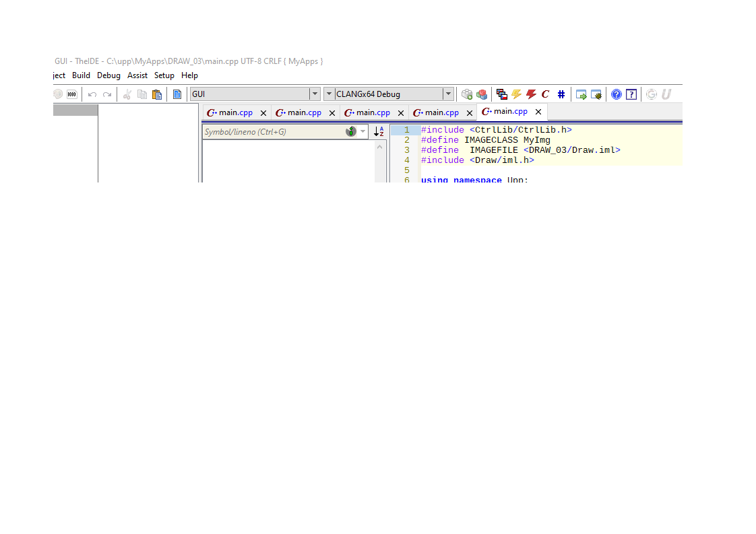Close the active main.cpp tab
The image size is (756, 534).
point(538,112)
